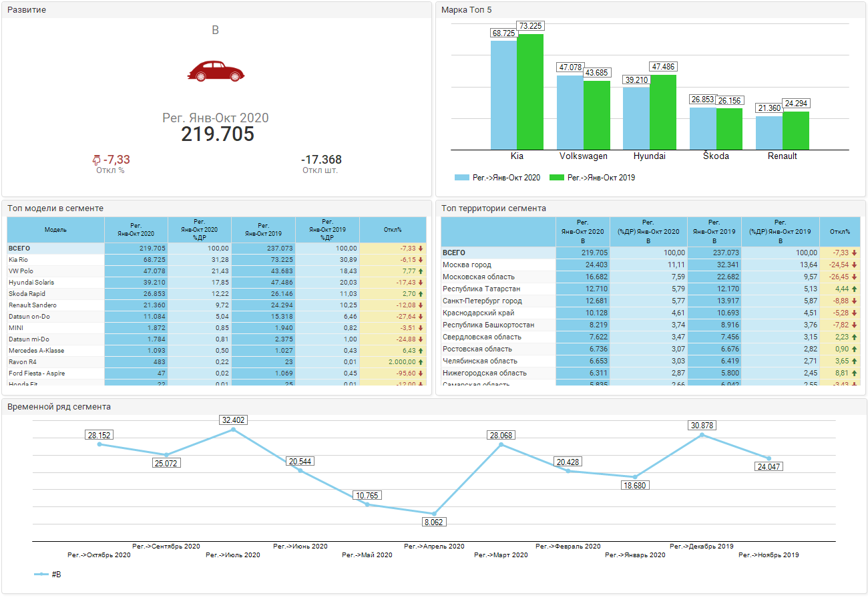Click the line point labeled 10.765
Viewport: 868px width, 614px height.
pos(367,504)
